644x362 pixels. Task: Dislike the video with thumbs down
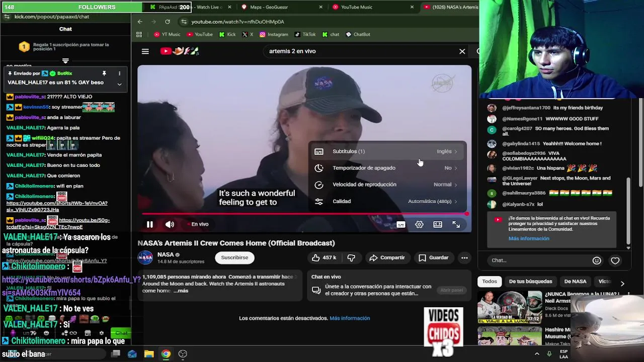point(351,257)
